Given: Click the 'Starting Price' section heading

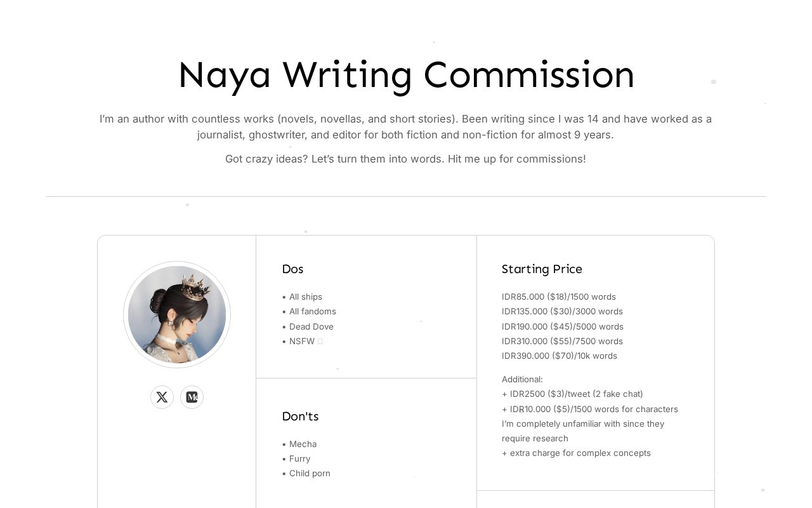Looking at the screenshot, I should tap(542, 269).
